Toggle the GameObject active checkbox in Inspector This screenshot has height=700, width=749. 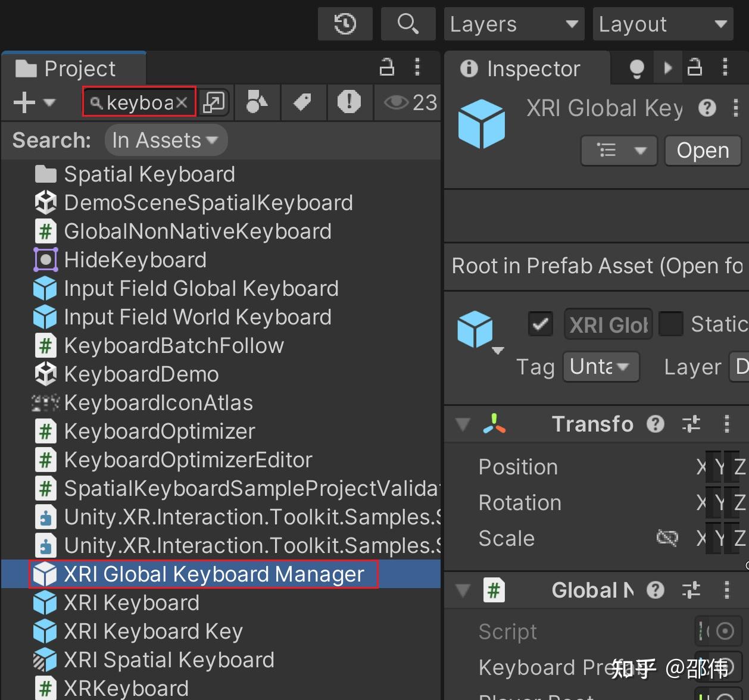(541, 324)
